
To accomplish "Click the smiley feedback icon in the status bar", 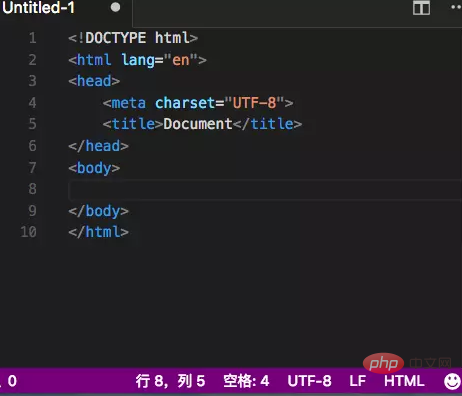I will pyautogui.click(x=452, y=381).
